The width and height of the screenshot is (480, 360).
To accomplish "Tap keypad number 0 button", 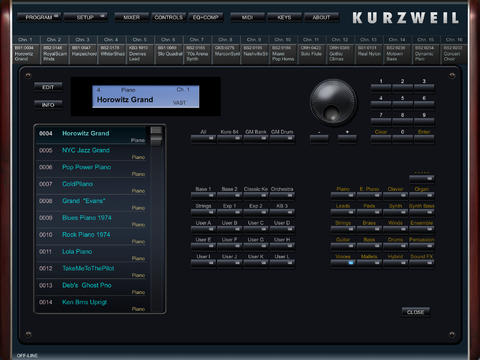I will click(x=402, y=137).
